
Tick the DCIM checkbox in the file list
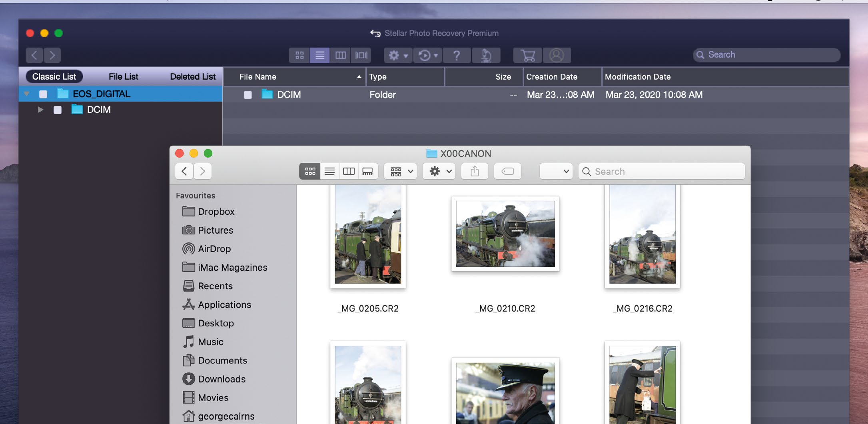coord(248,95)
